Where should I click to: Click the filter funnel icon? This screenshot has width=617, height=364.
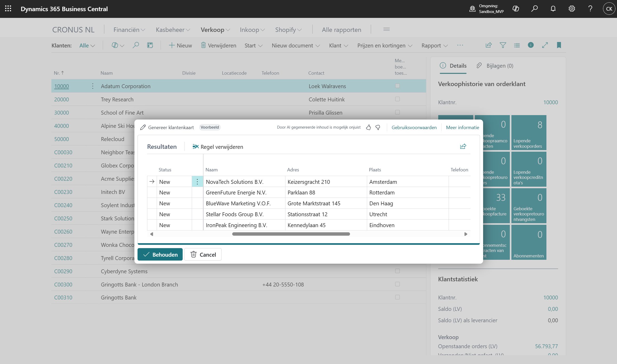(503, 45)
